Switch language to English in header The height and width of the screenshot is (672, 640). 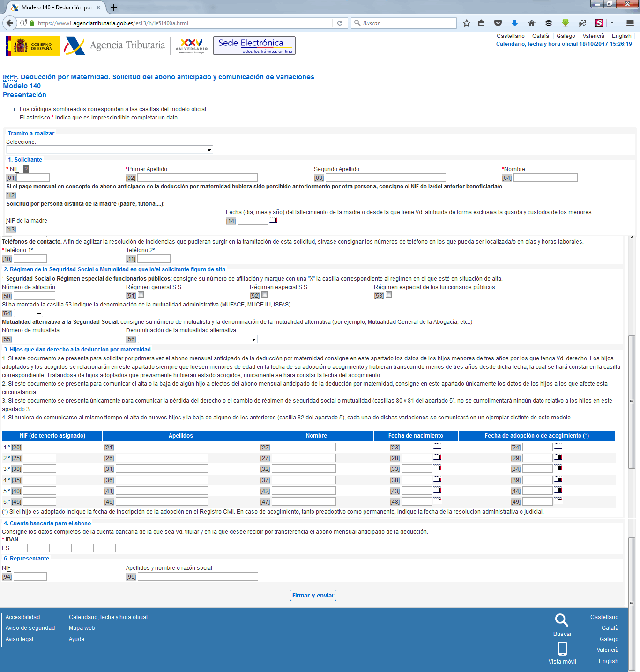(x=621, y=36)
